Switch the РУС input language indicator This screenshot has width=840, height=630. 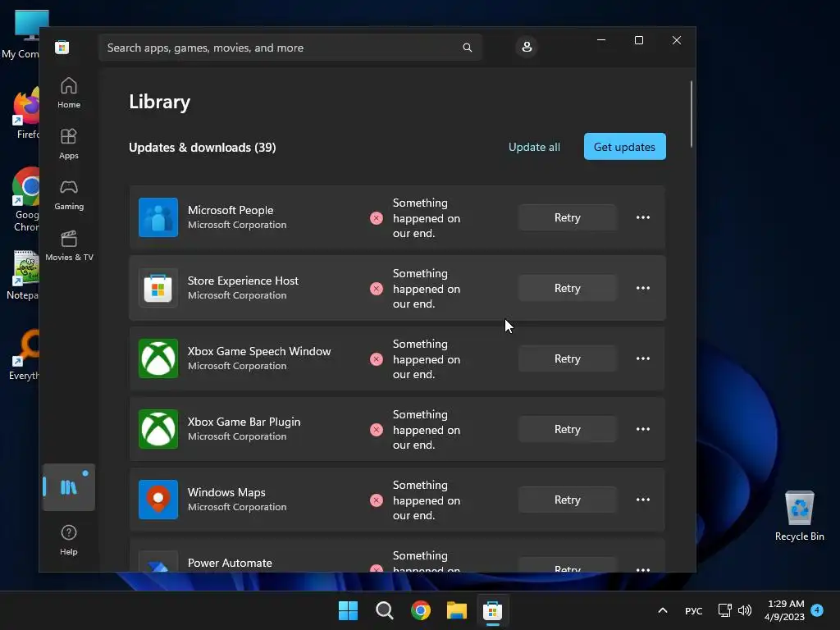[694, 611]
